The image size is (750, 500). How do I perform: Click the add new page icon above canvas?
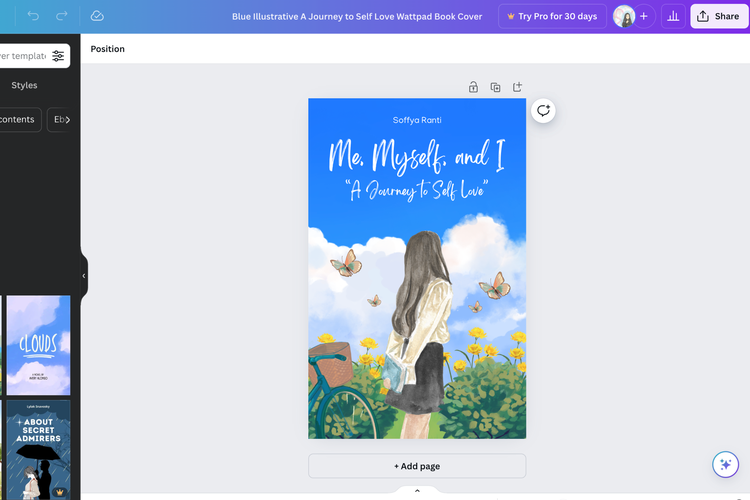(517, 87)
